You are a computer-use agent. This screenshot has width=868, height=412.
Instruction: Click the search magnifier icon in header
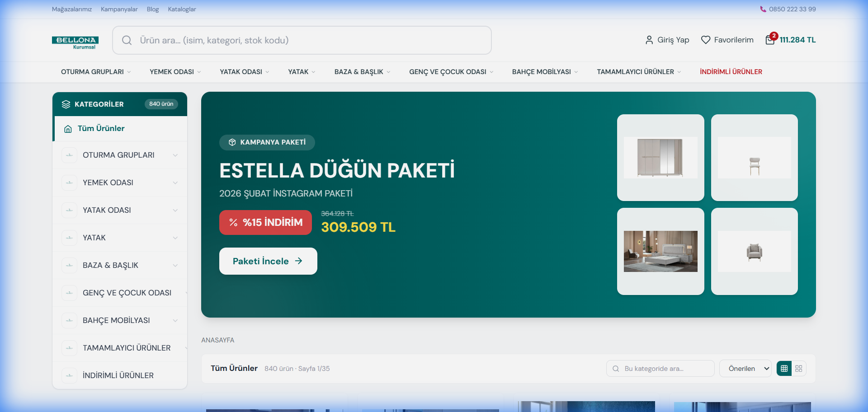point(127,40)
